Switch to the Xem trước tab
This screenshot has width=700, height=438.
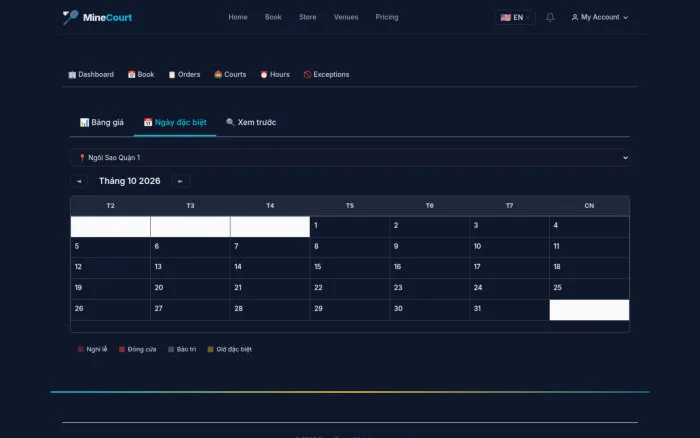[251, 122]
